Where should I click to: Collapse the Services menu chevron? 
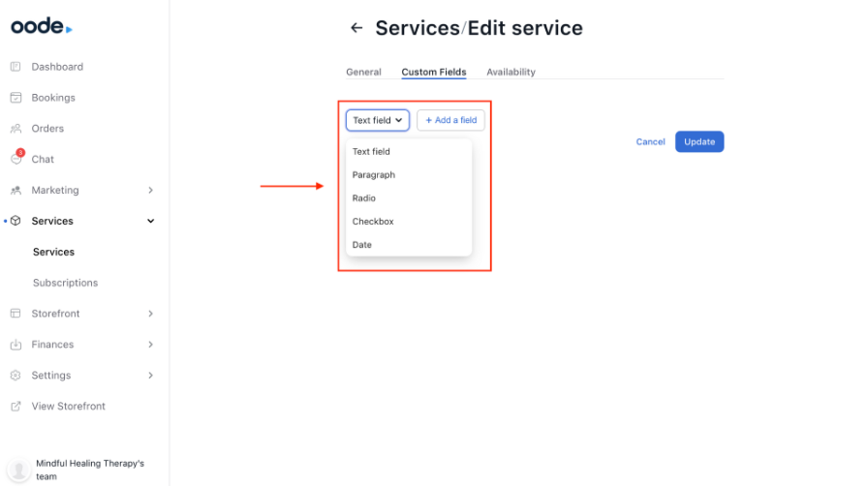tap(150, 221)
